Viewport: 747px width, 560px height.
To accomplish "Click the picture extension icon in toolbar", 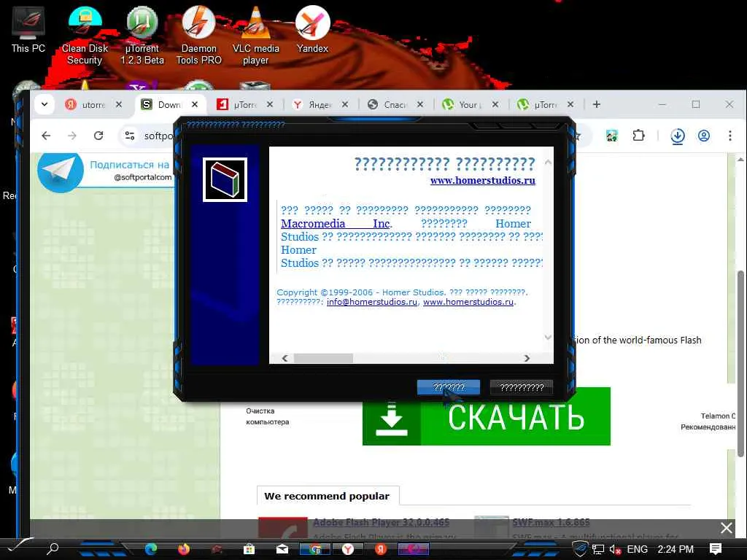I will click(x=612, y=136).
